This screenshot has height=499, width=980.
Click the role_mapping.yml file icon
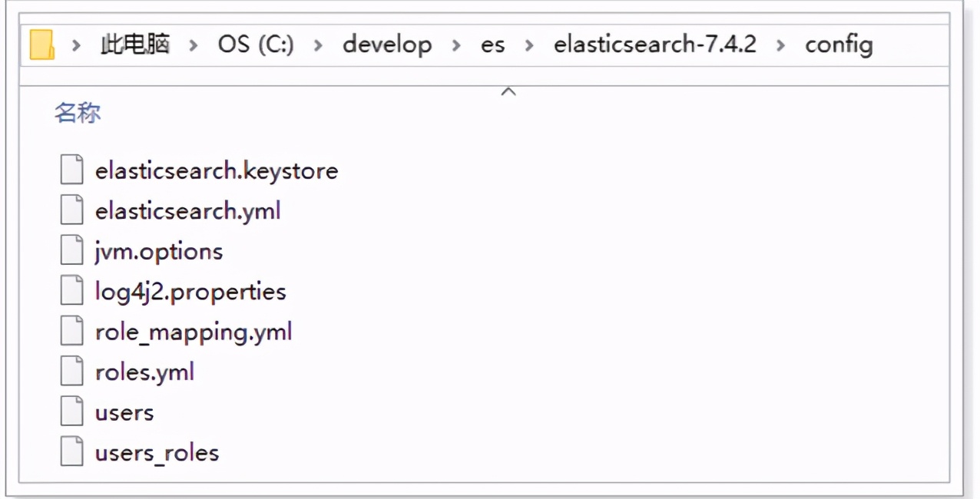click(x=71, y=332)
